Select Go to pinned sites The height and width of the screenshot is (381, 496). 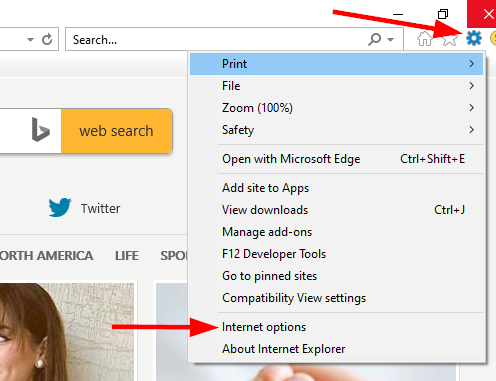tap(336, 276)
